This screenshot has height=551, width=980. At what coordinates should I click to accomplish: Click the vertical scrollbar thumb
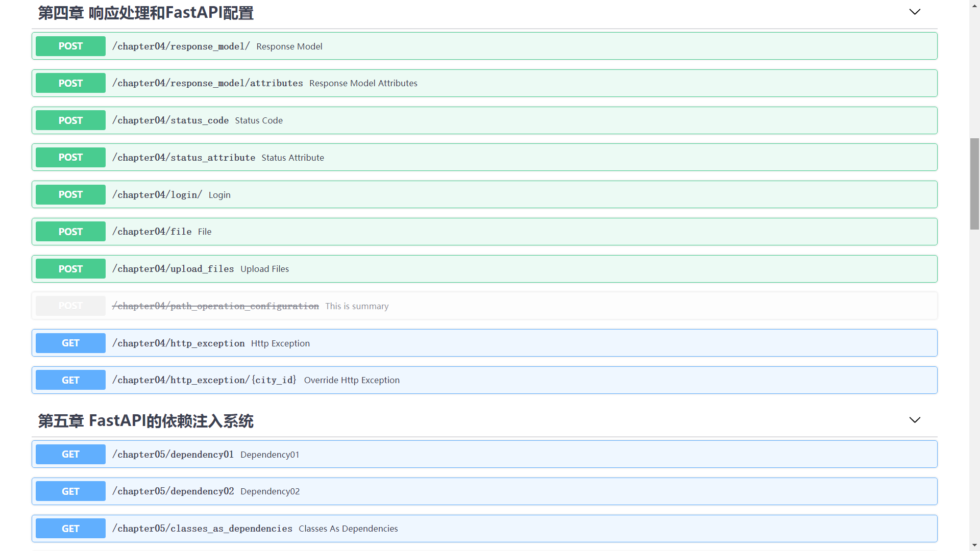point(974,184)
